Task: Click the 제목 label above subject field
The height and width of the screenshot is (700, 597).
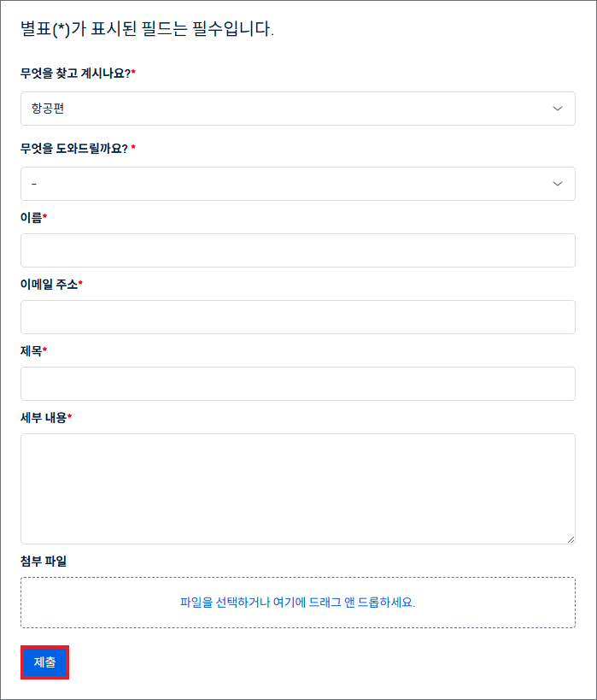Action: point(33,351)
